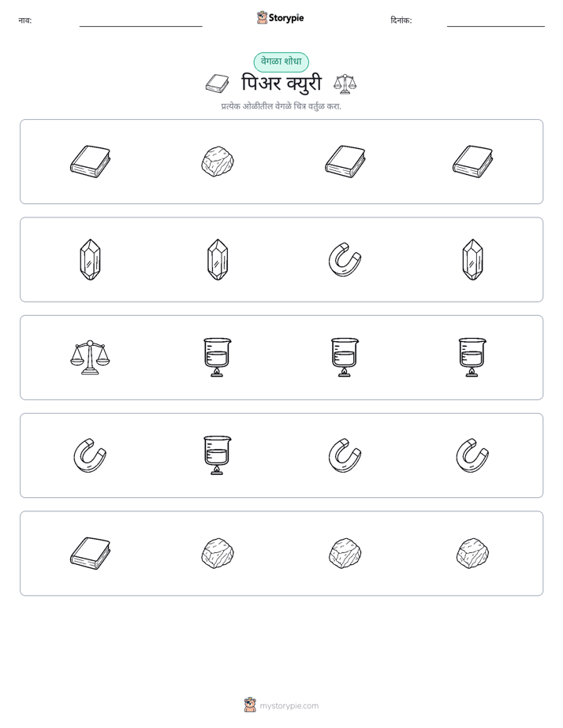Circle the beaker in the magnet row
Image resolution: width=563 pixels, height=728 pixels.
coord(218,455)
